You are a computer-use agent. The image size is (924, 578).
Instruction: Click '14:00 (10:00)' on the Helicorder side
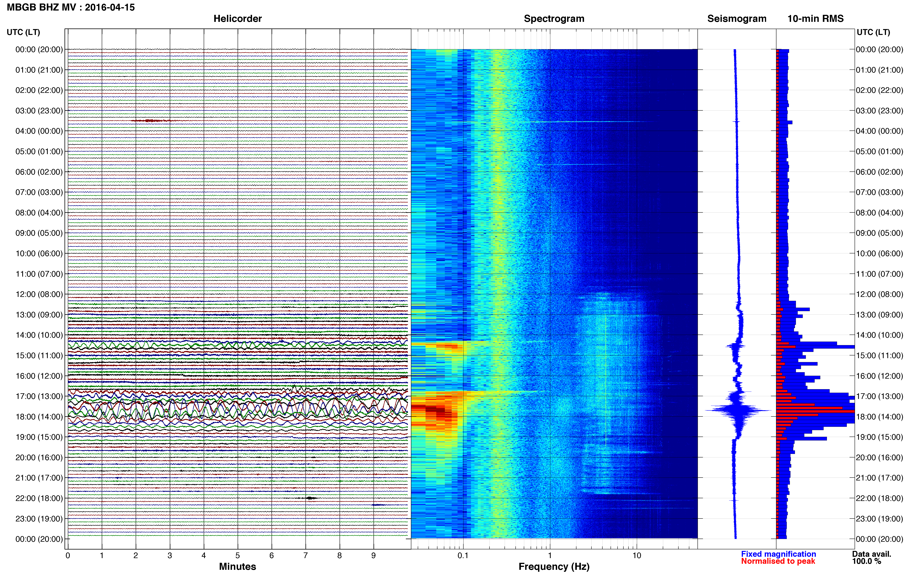click(x=39, y=335)
